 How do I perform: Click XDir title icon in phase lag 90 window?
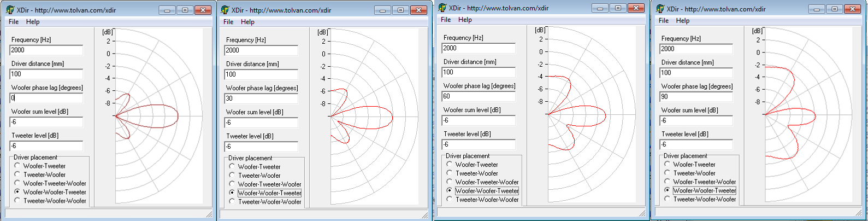[660, 9]
